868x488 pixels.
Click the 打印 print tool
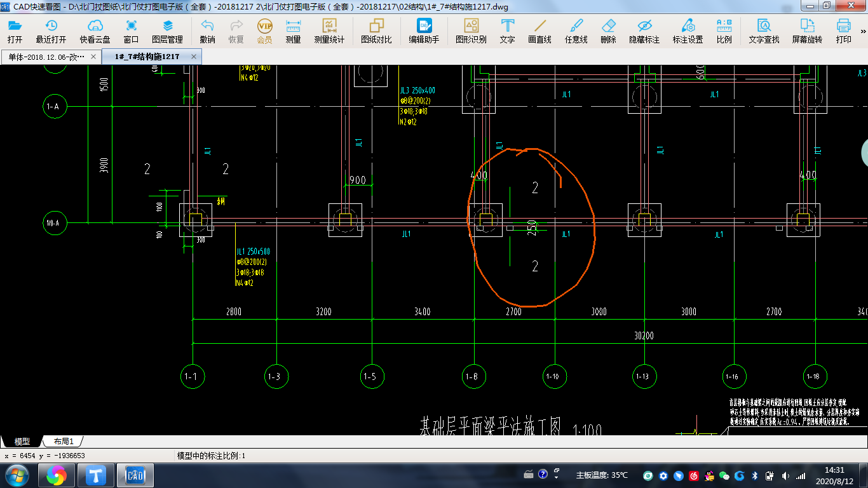[844, 31]
